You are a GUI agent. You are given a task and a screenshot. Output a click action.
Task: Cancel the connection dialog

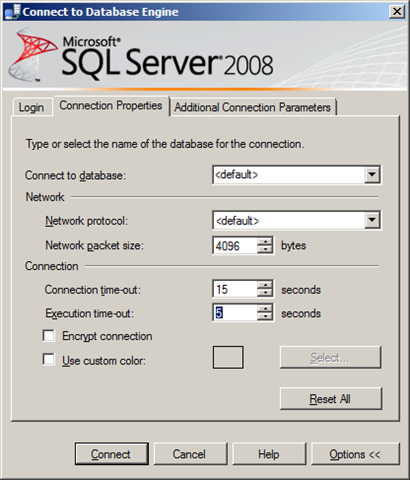pos(190,454)
